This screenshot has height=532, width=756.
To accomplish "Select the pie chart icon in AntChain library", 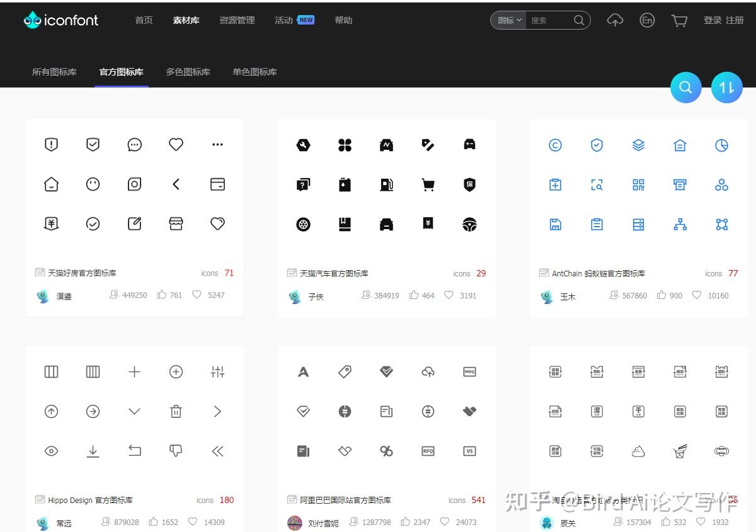I will pyautogui.click(x=721, y=145).
